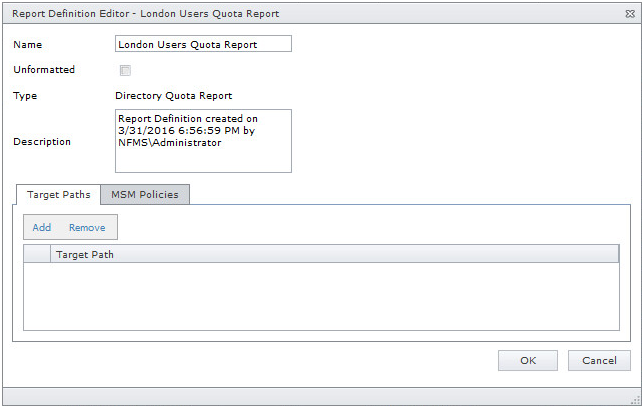This screenshot has width=644, height=408.
Task: Confirm the dialog with OK
Action: tap(528, 360)
